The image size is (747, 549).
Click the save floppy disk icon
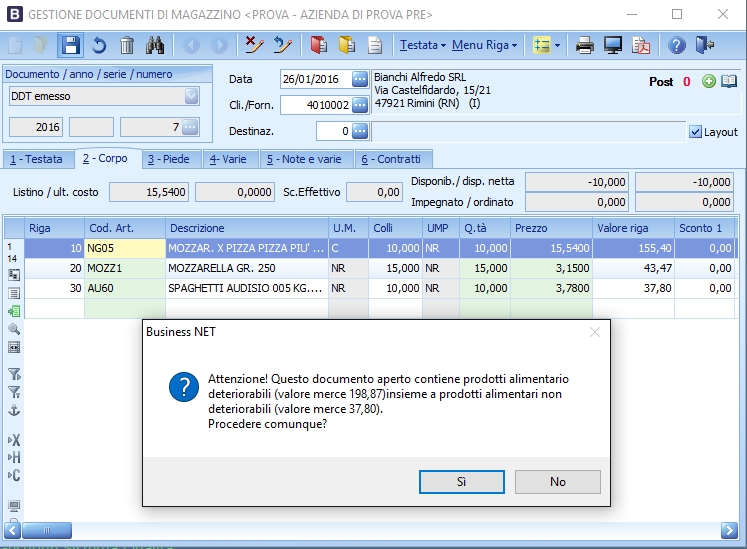coord(71,45)
